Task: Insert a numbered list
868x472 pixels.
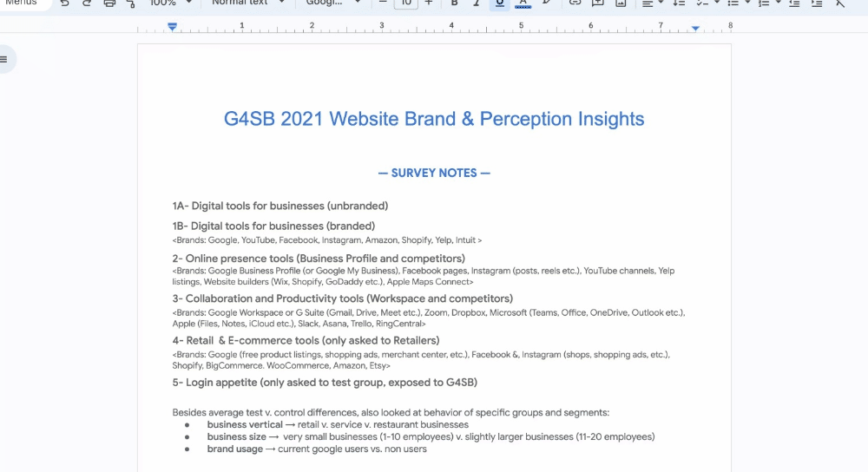Action: (763, 3)
